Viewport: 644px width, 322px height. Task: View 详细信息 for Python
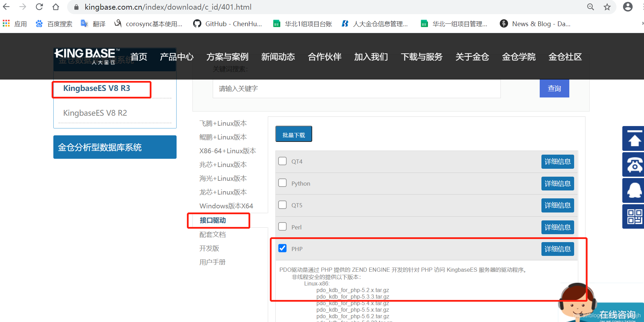click(x=558, y=184)
